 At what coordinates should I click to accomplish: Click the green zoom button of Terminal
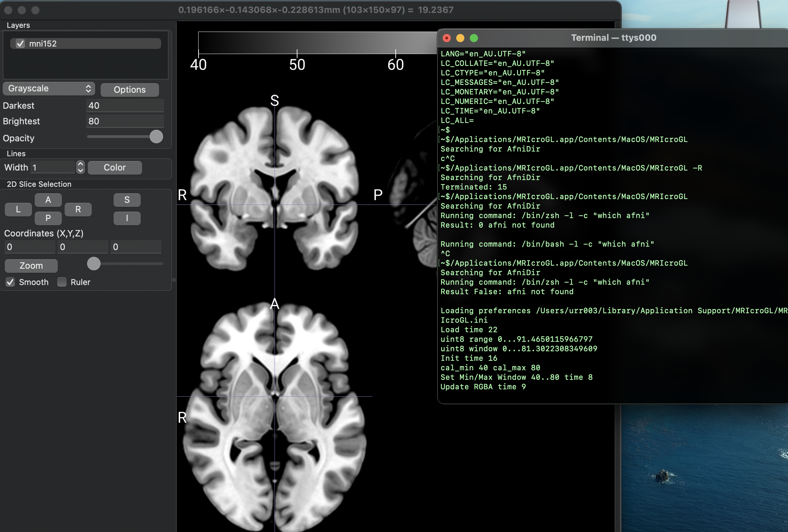click(x=474, y=38)
